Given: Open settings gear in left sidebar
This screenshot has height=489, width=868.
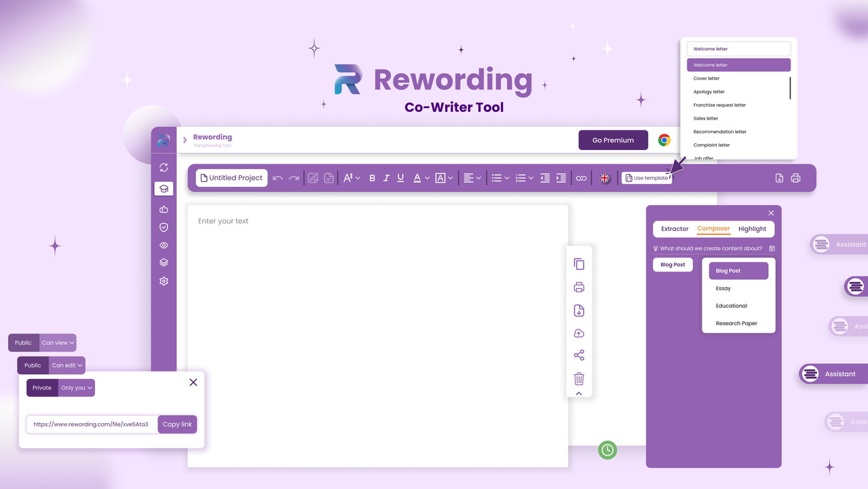Looking at the screenshot, I should tap(164, 281).
